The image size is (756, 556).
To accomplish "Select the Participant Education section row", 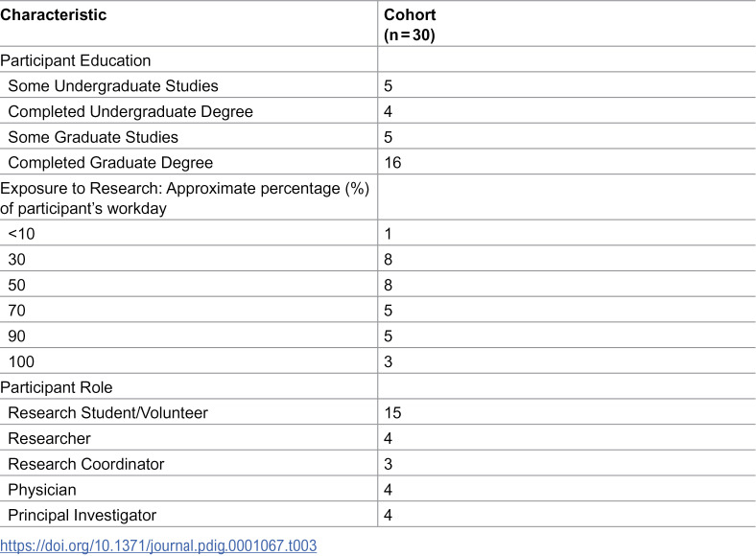I will coord(378,59).
